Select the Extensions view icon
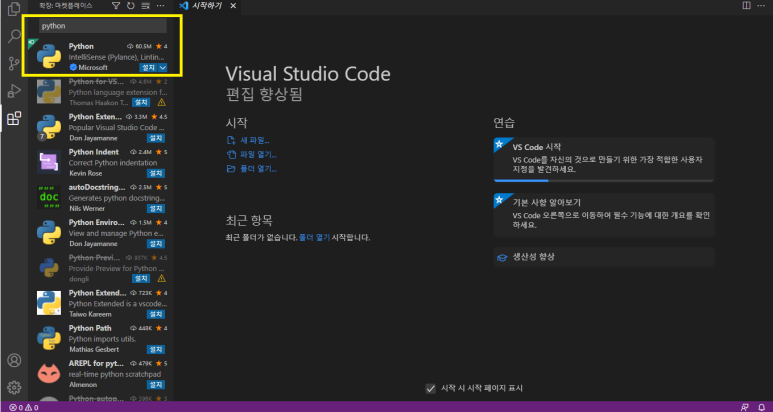The height and width of the screenshot is (412, 773). click(14, 118)
